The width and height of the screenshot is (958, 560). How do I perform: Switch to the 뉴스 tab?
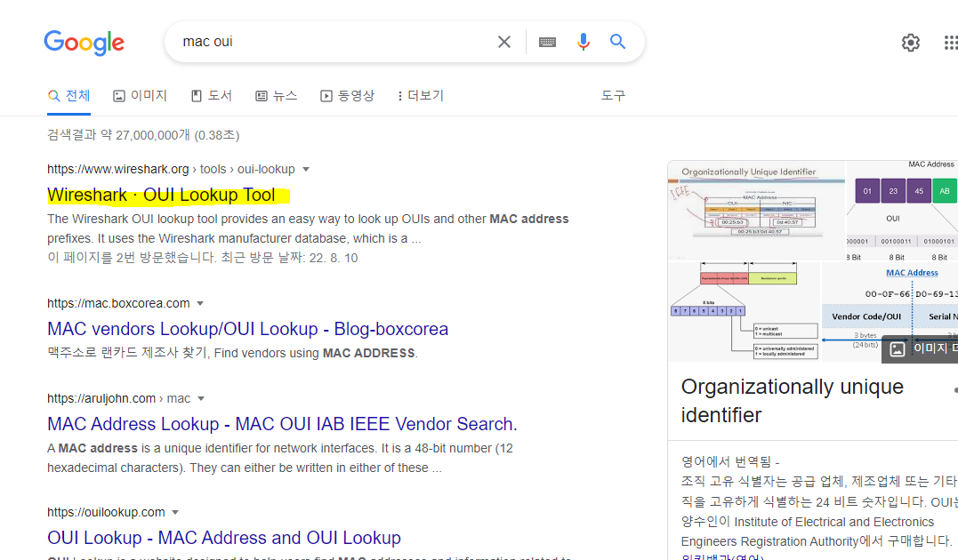pos(276,96)
